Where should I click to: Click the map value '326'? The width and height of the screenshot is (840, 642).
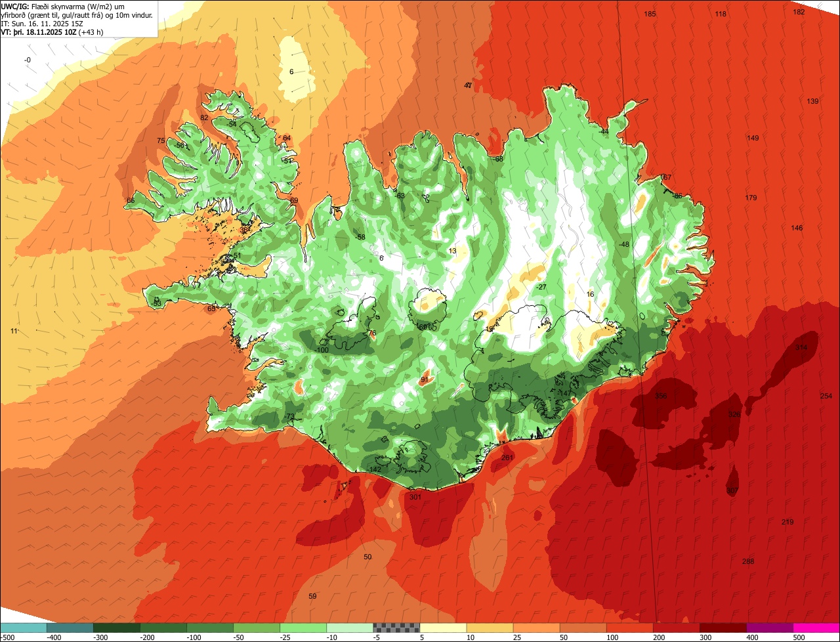[x=734, y=414]
